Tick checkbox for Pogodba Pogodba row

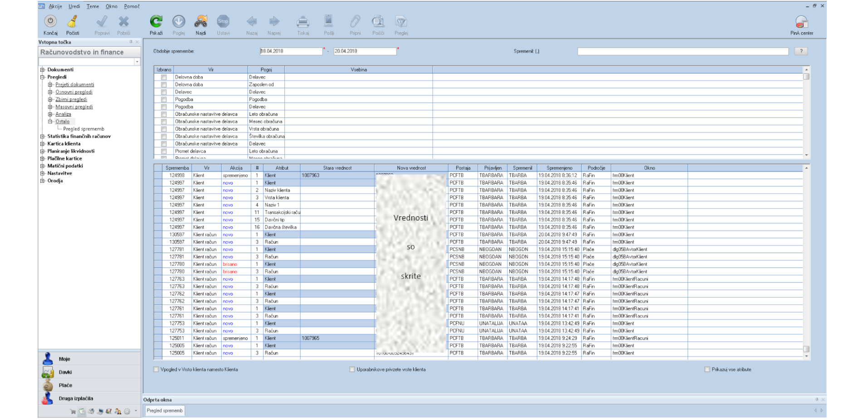(x=164, y=99)
